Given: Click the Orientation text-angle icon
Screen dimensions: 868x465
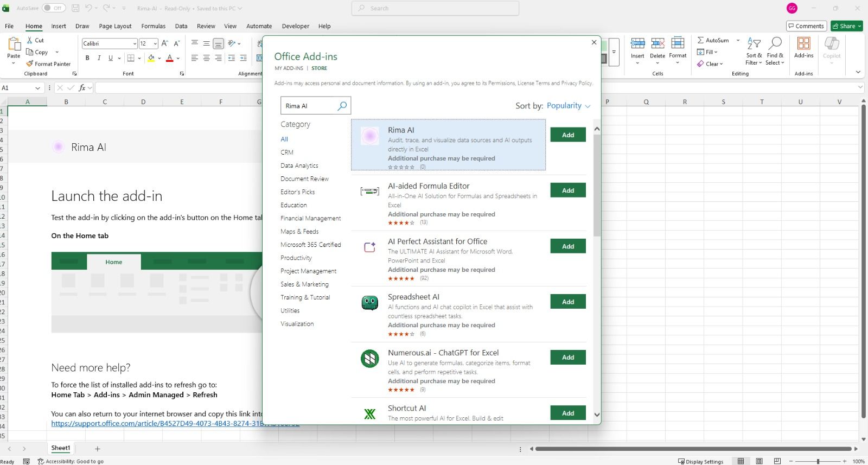Looking at the screenshot, I should 232,43.
